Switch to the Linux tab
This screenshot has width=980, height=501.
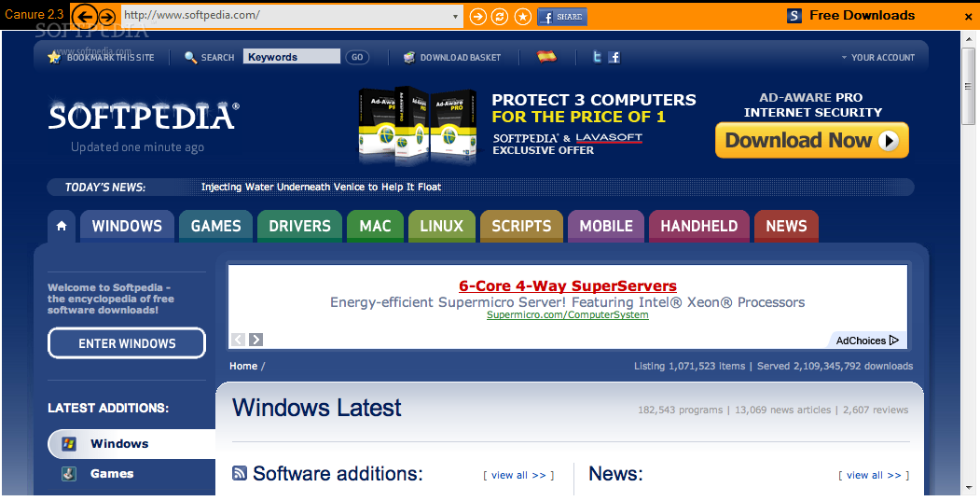point(442,226)
